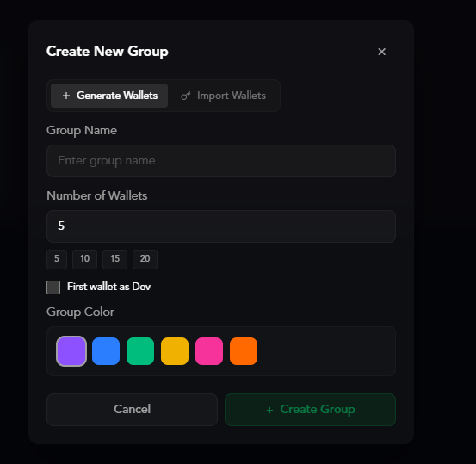Select the purple group color
476x464 pixels.
point(71,351)
